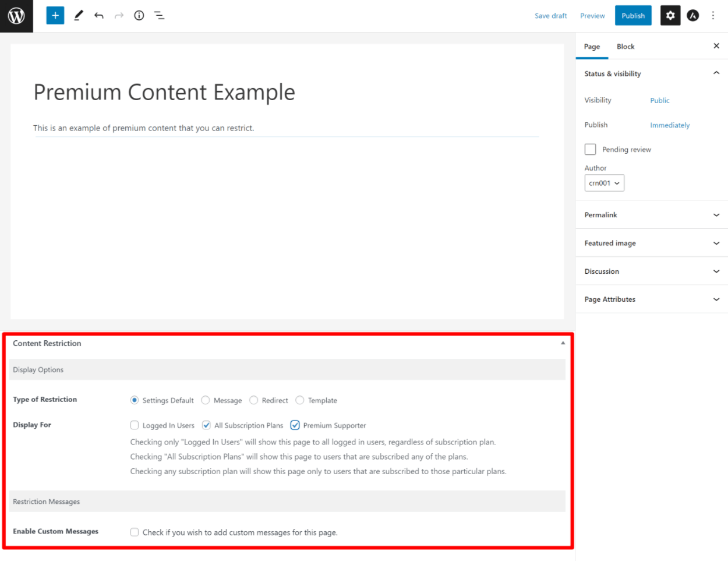Open the Author crn001 dropdown
This screenshot has height=561, width=728.
tap(605, 183)
